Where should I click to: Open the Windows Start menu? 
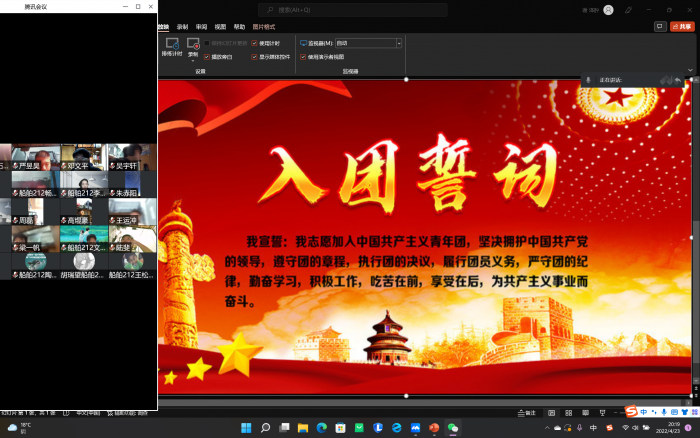pyautogui.click(x=246, y=428)
